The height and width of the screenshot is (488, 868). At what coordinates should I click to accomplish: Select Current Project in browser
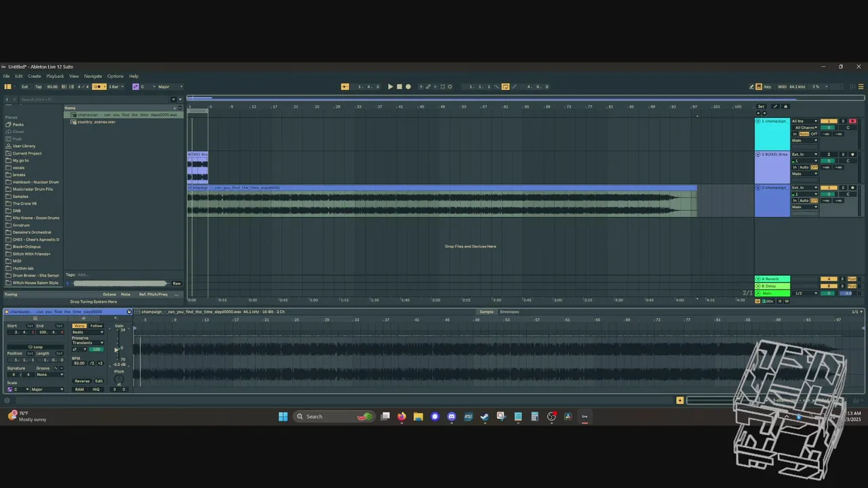pyautogui.click(x=26, y=153)
